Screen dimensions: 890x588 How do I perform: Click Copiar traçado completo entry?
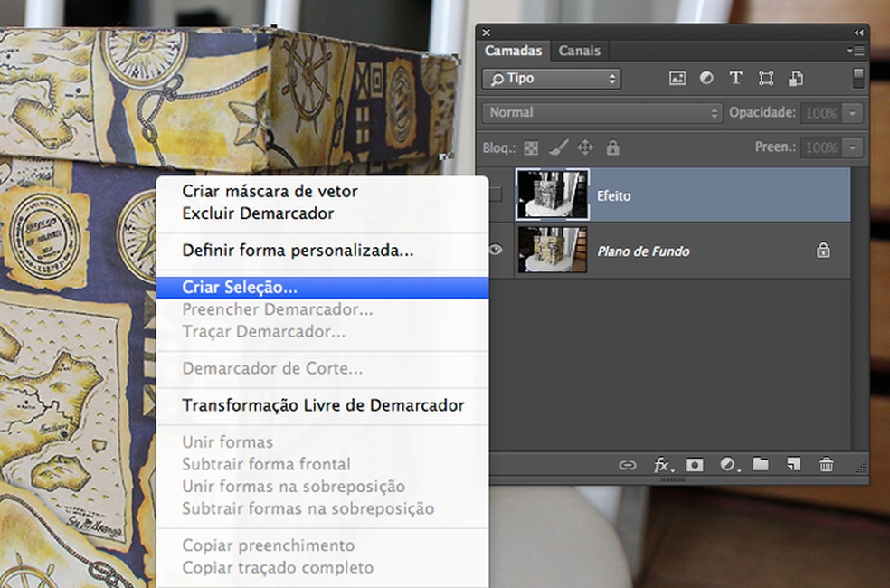click(x=322, y=567)
